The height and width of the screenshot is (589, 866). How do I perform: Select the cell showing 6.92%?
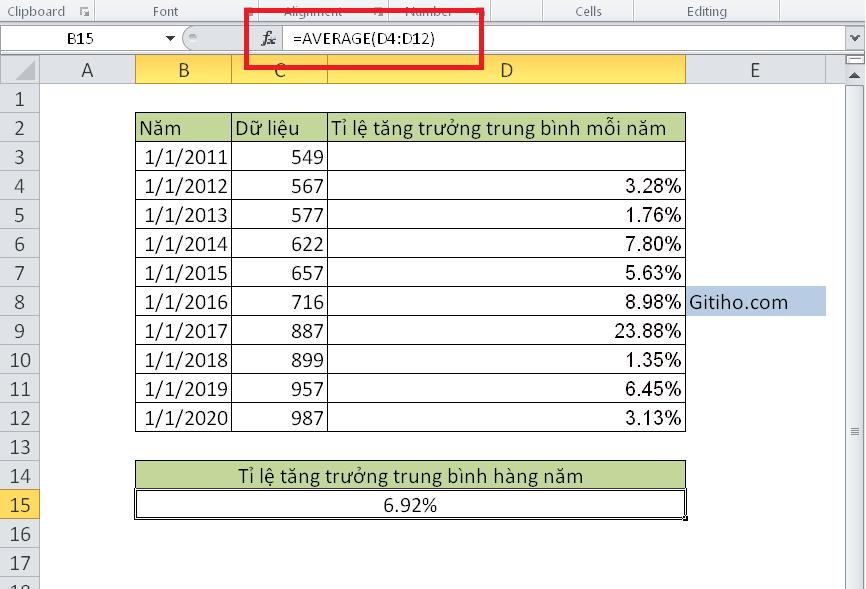click(x=409, y=504)
